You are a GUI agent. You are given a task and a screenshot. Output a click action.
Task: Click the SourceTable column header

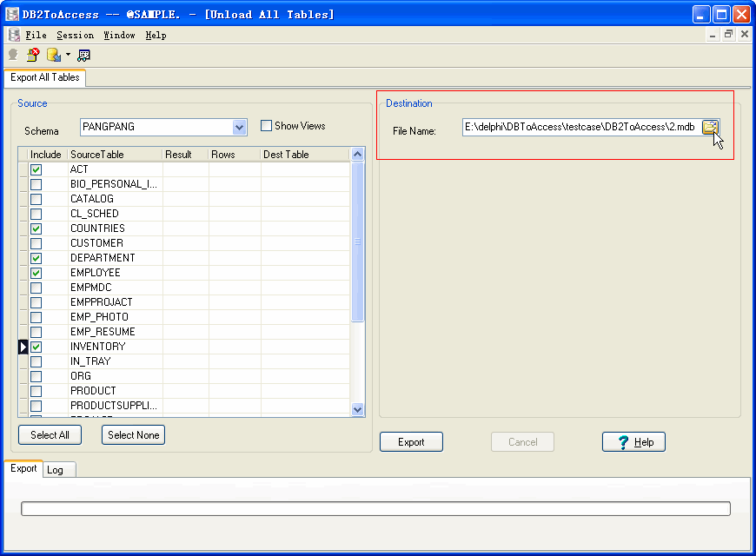[114, 155]
